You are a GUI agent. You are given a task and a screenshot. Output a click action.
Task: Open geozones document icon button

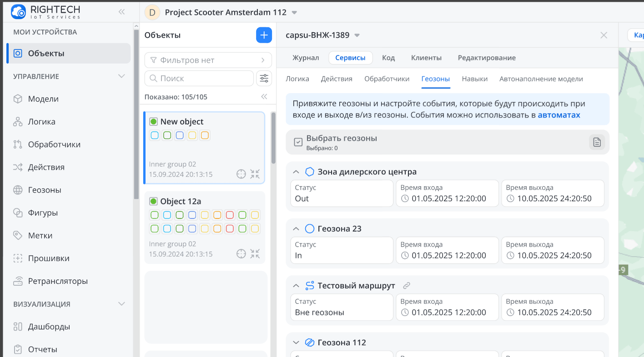point(597,142)
